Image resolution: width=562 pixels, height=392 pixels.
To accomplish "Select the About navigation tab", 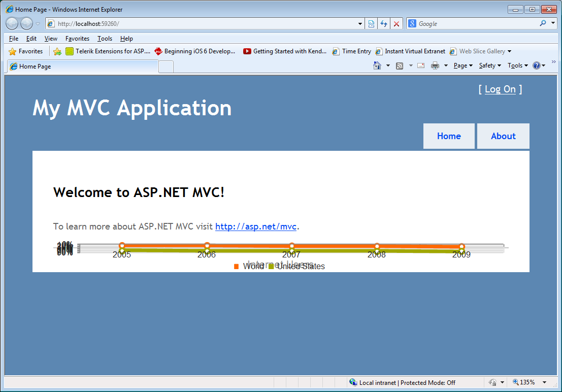I will pos(503,136).
